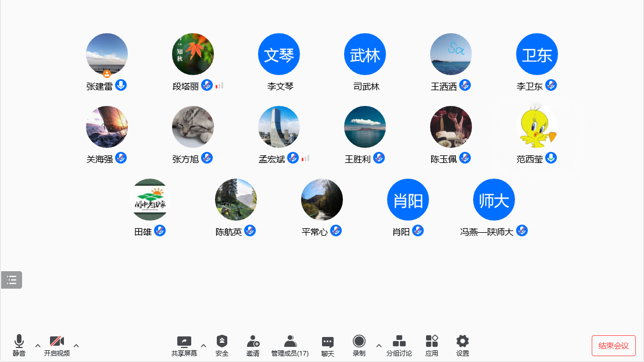
Task: Click the Invite (邀请) icon
Action: tap(253, 342)
